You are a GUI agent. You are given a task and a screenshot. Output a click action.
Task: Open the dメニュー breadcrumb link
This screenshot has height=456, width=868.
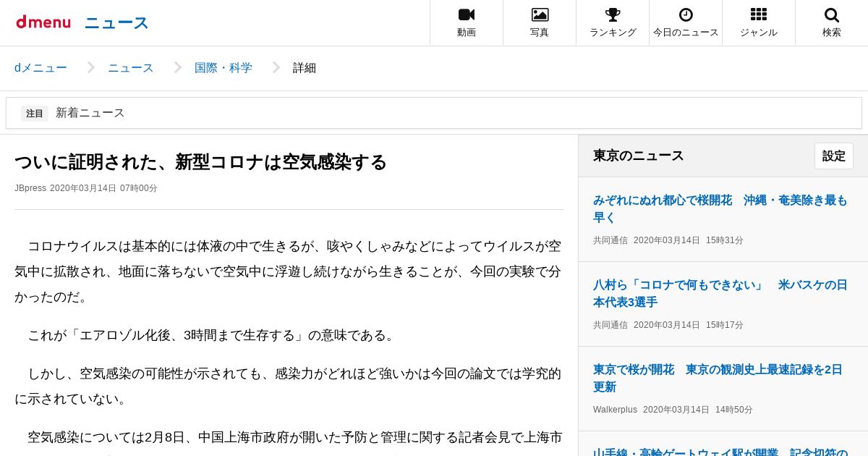pyautogui.click(x=41, y=68)
